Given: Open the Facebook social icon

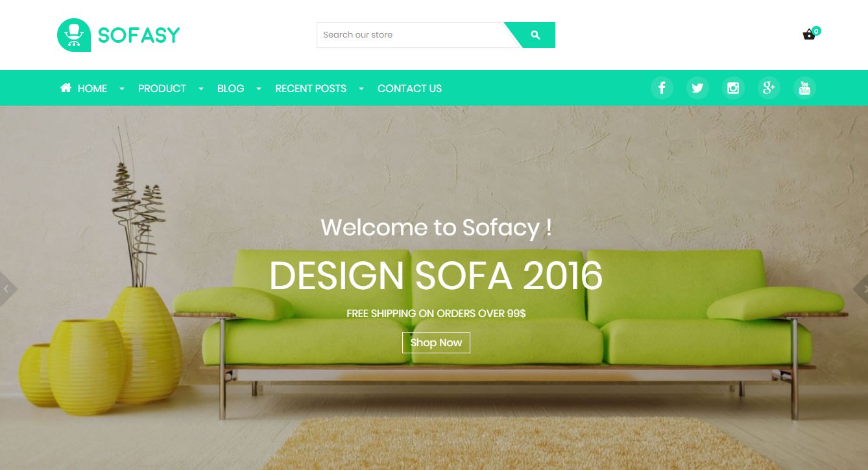Looking at the screenshot, I should 662,88.
